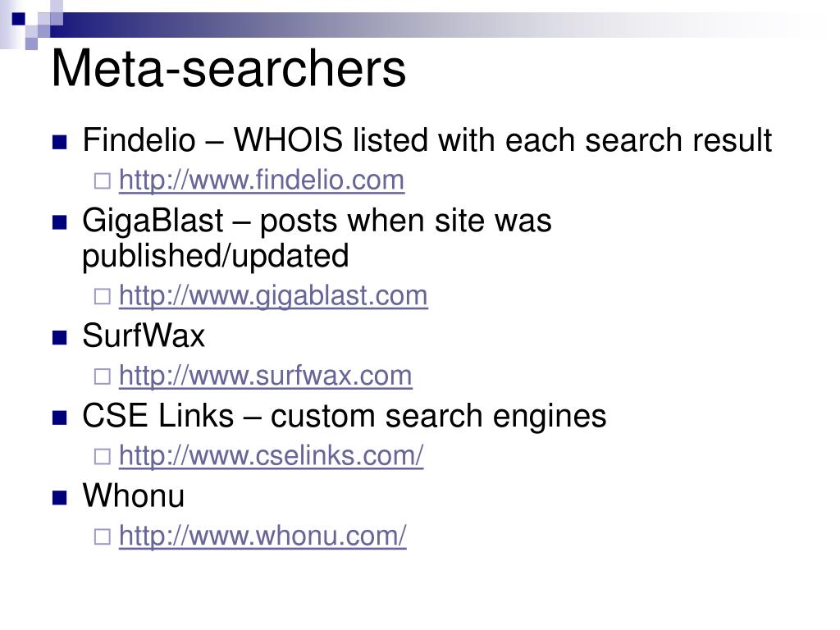840x630 pixels.
Task: Open the findelio.com link
Action: click(262, 180)
